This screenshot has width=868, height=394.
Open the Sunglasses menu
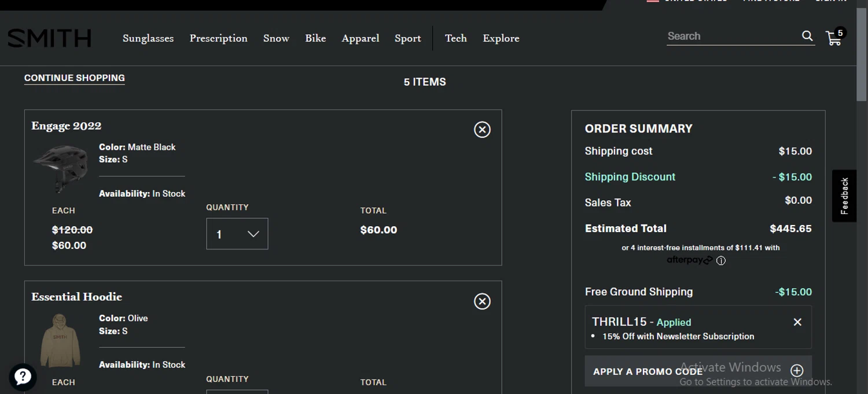click(x=148, y=38)
